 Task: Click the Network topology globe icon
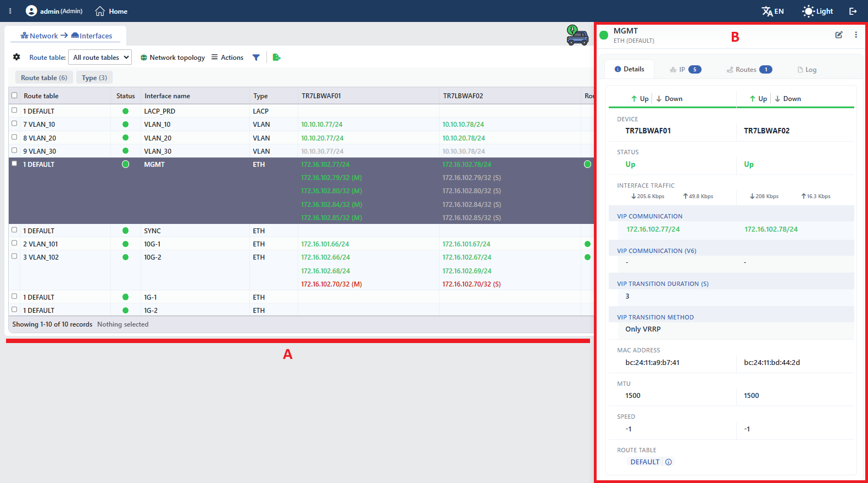pyautogui.click(x=144, y=58)
